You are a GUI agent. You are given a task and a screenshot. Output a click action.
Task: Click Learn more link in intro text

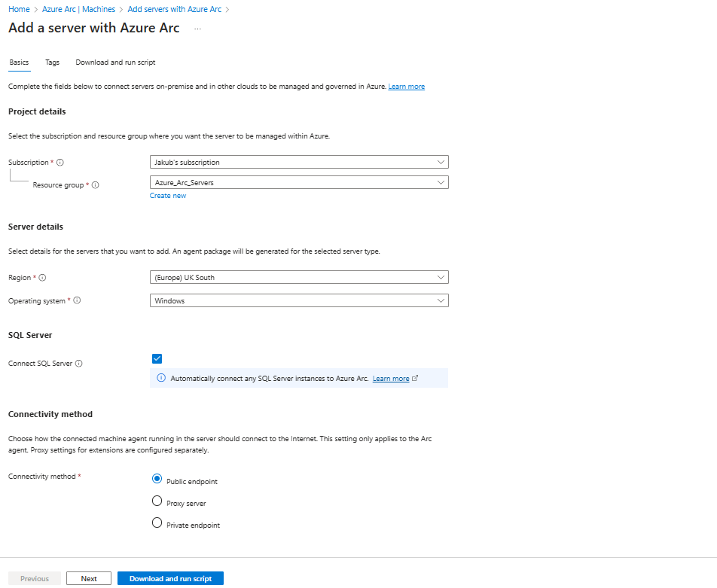point(407,87)
